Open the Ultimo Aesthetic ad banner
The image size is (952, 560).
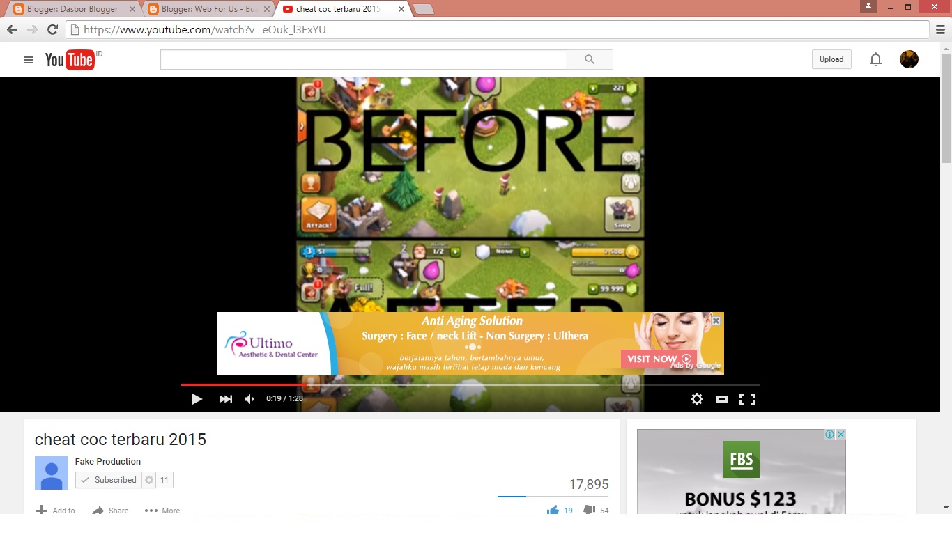click(x=470, y=343)
